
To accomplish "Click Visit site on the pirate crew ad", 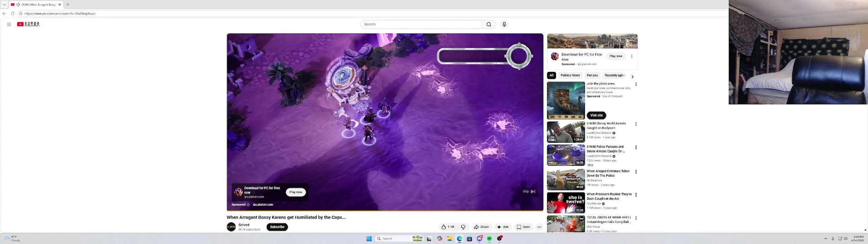I will pyautogui.click(x=596, y=115).
